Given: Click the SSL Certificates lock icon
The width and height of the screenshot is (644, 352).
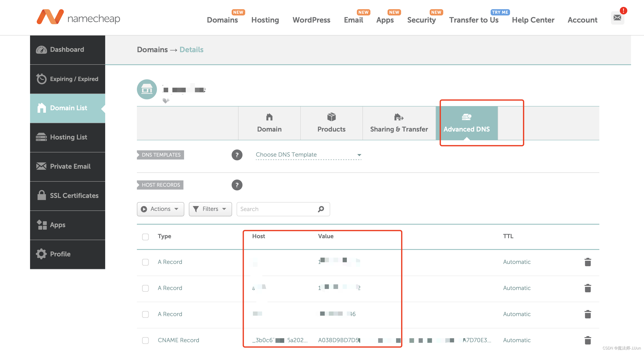Looking at the screenshot, I should (42, 195).
